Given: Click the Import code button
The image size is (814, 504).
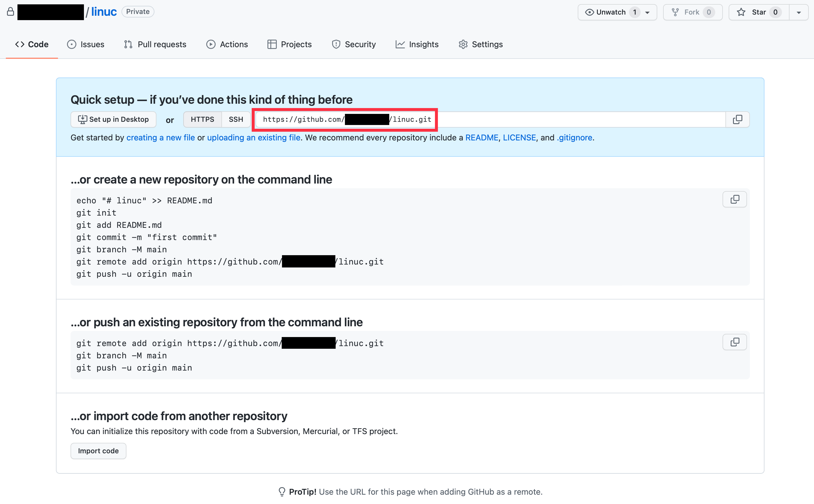Looking at the screenshot, I should pos(98,451).
